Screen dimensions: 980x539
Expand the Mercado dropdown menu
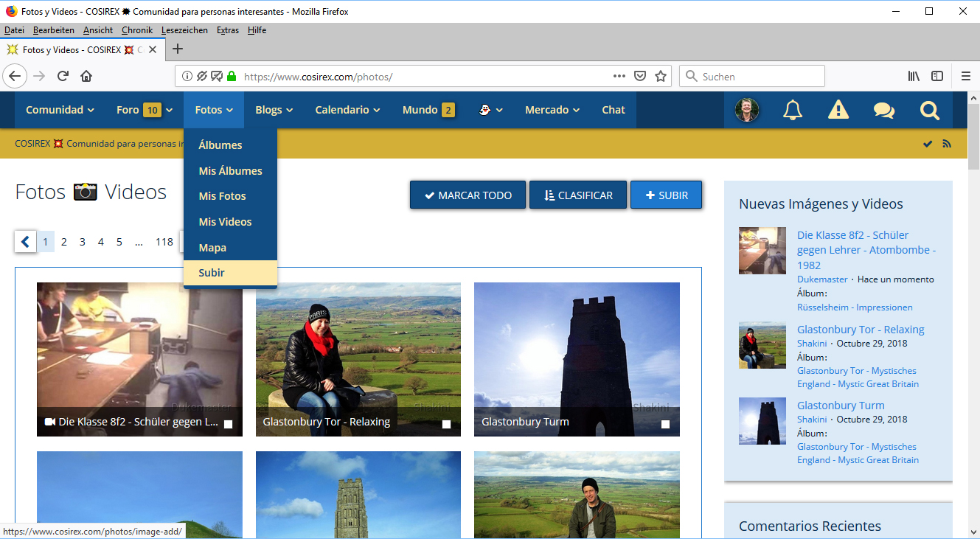552,110
